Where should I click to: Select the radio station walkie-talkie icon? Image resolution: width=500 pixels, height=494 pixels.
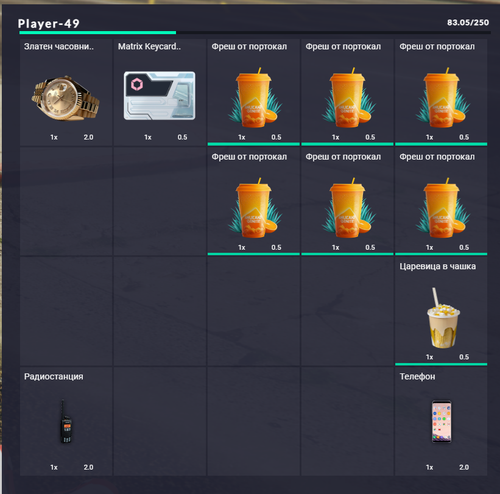66,421
